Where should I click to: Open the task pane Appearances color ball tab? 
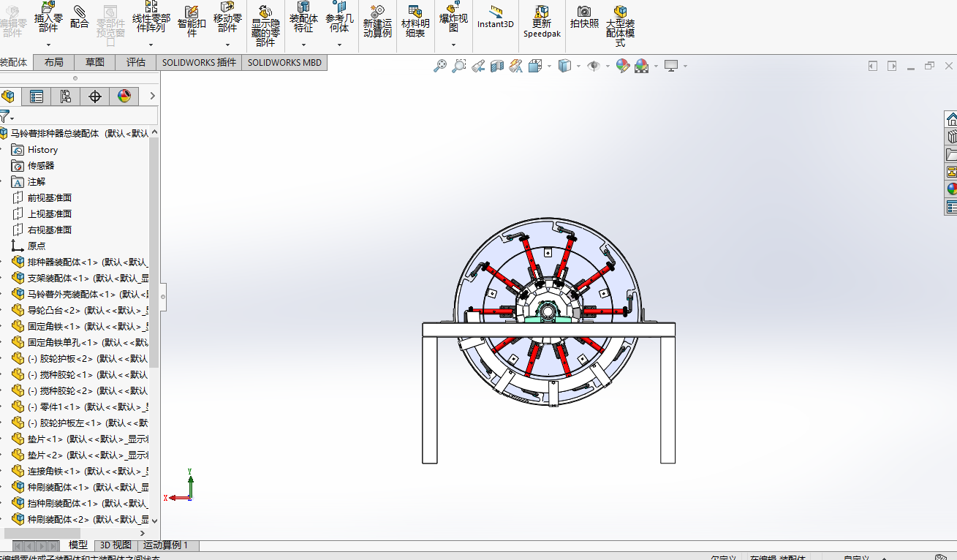(x=951, y=189)
